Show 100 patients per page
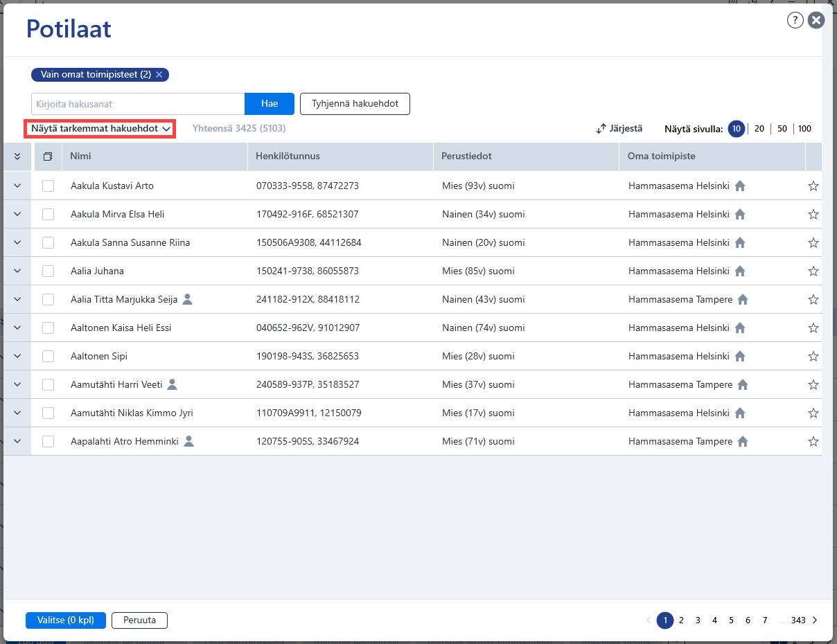The width and height of the screenshot is (837, 644). pos(804,129)
